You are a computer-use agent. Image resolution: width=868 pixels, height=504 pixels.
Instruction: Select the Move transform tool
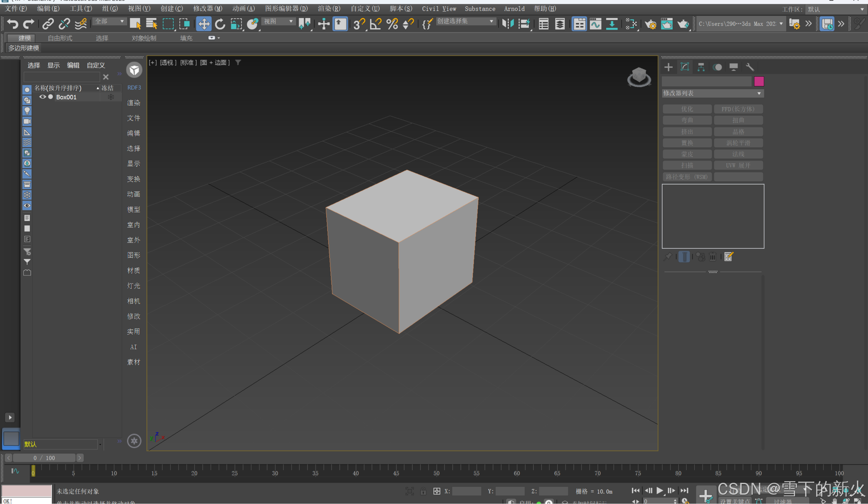(203, 24)
